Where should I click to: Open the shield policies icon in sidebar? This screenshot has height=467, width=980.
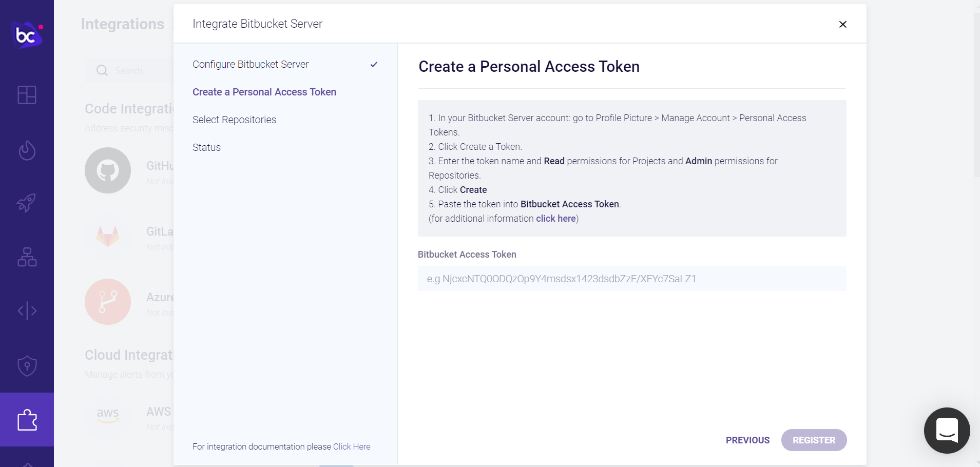[27, 366]
